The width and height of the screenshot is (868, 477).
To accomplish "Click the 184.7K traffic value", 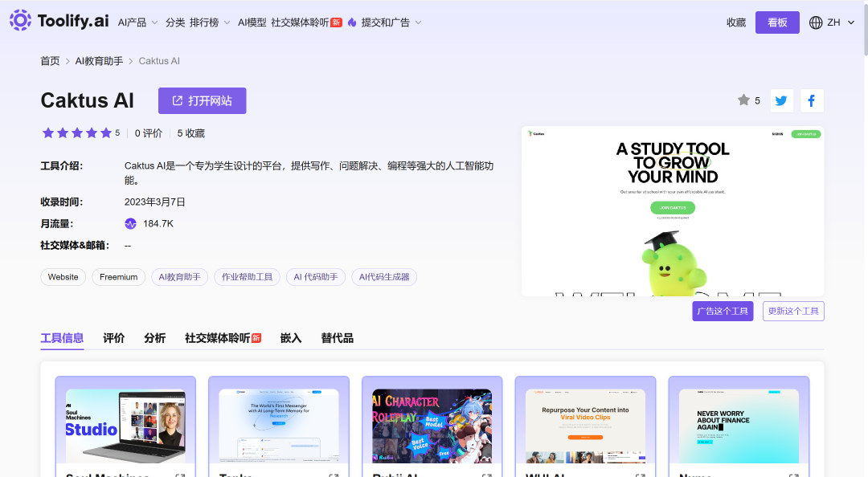I will tap(158, 223).
